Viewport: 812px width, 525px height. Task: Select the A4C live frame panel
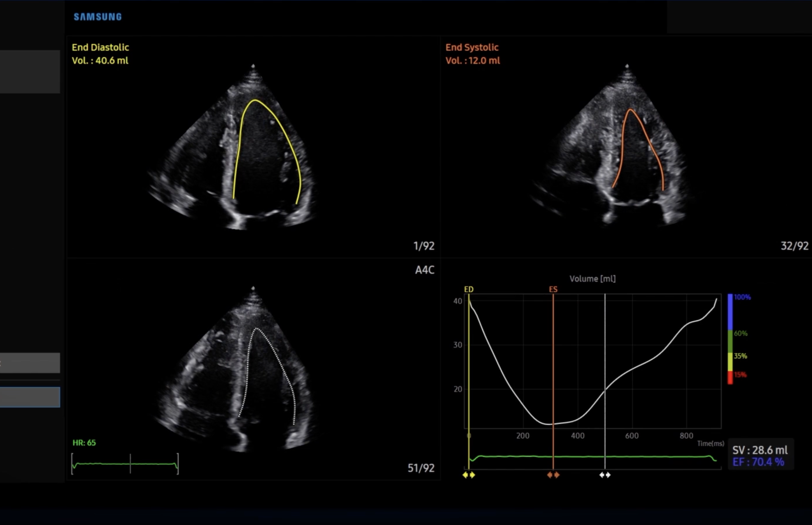(254, 369)
